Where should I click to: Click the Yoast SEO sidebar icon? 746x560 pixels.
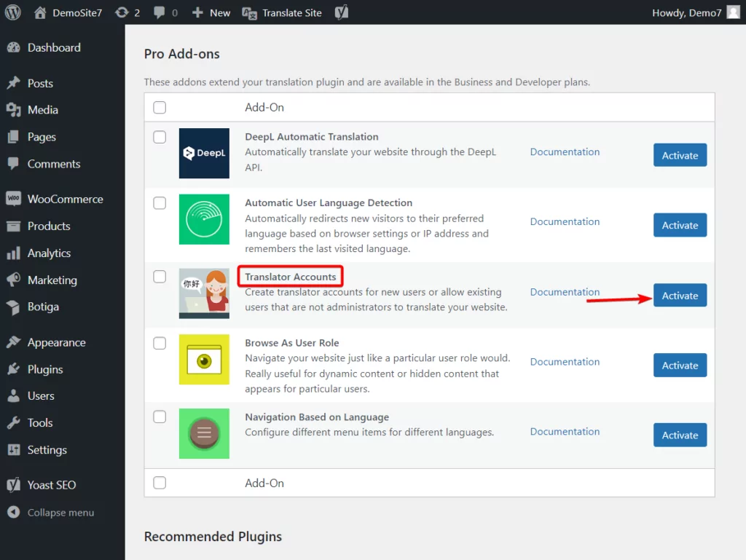click(x=14, y=485)
